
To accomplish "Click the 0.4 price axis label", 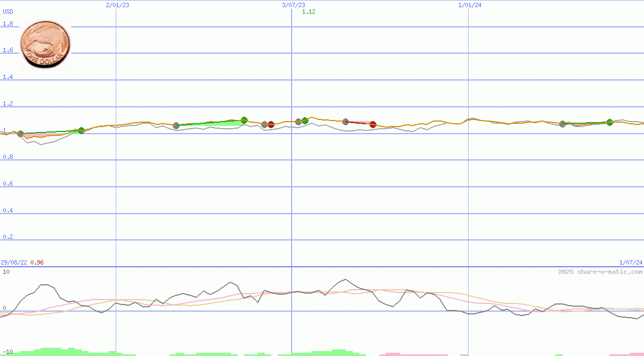I will click(x=8, y=210).
